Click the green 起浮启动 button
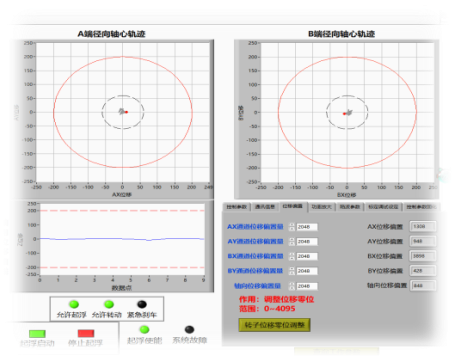 point(37,333)
